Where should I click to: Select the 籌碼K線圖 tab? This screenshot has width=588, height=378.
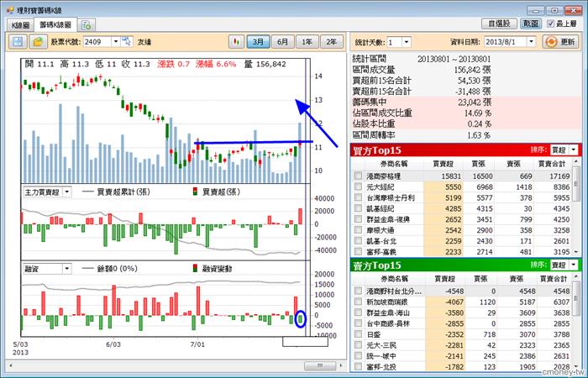tap(55, 24)
